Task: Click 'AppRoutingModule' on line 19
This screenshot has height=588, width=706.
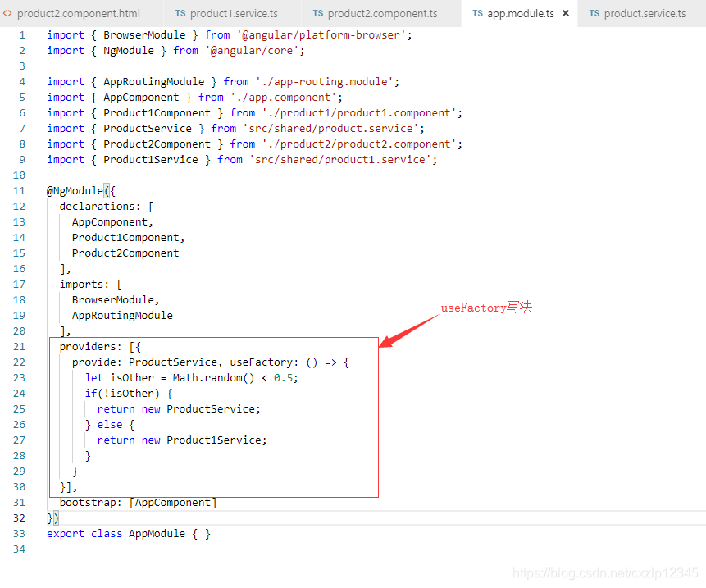Action: pos(122,316)
